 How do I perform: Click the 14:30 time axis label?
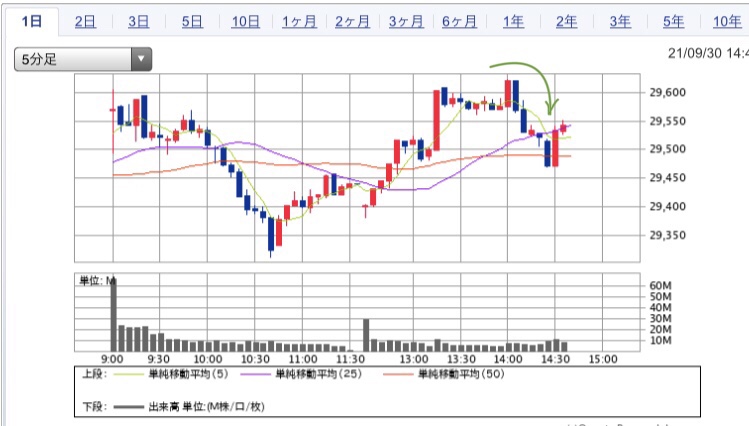coord(555,359)
